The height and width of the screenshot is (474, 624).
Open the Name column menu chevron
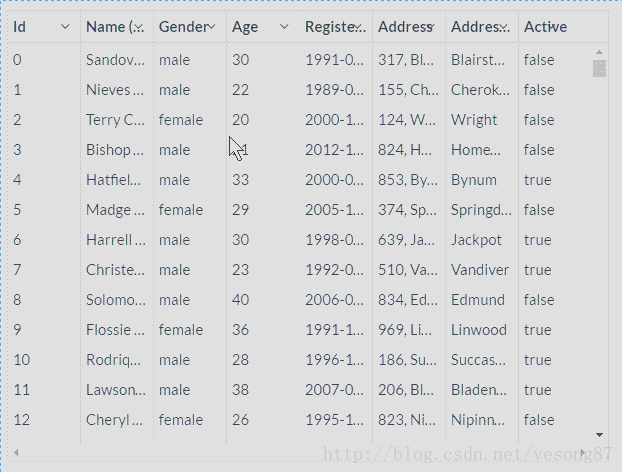click(139, 27)
